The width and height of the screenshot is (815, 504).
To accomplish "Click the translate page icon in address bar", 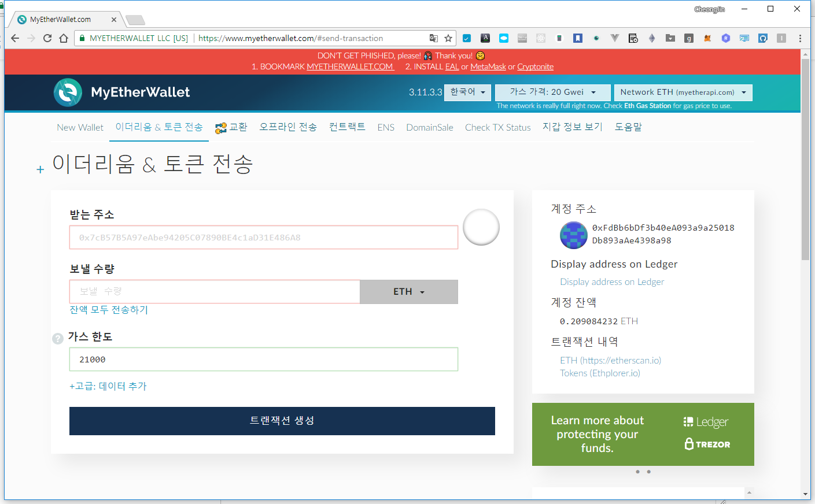I will 434,38.
